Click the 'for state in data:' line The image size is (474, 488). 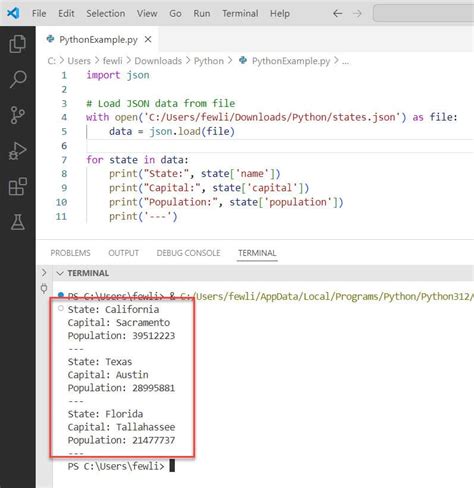137,160
